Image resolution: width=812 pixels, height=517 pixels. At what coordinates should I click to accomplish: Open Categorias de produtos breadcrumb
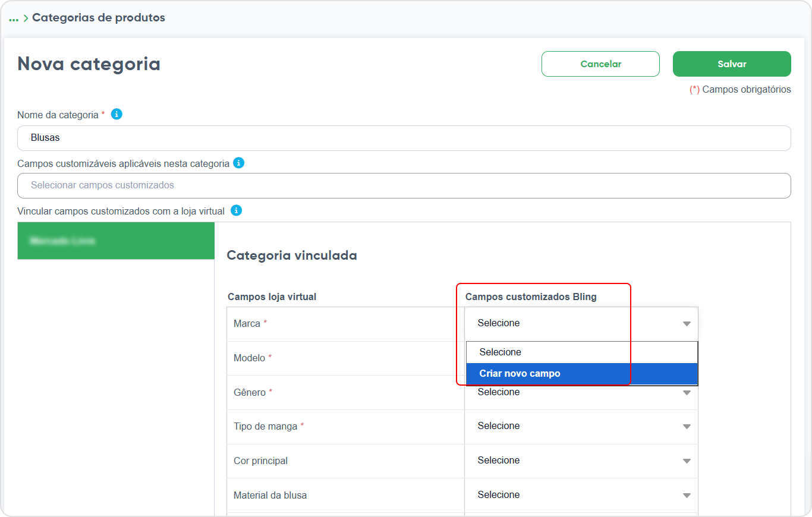tap(99, 18)
